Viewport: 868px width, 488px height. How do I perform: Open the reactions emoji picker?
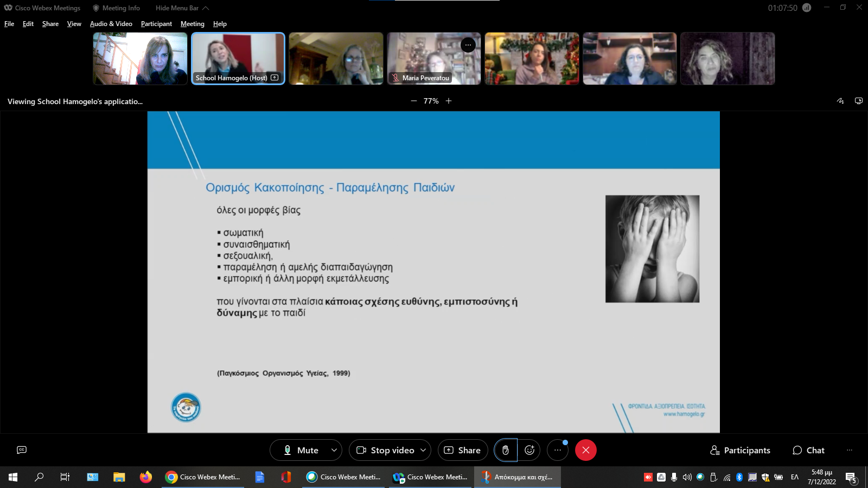[529, 450]
